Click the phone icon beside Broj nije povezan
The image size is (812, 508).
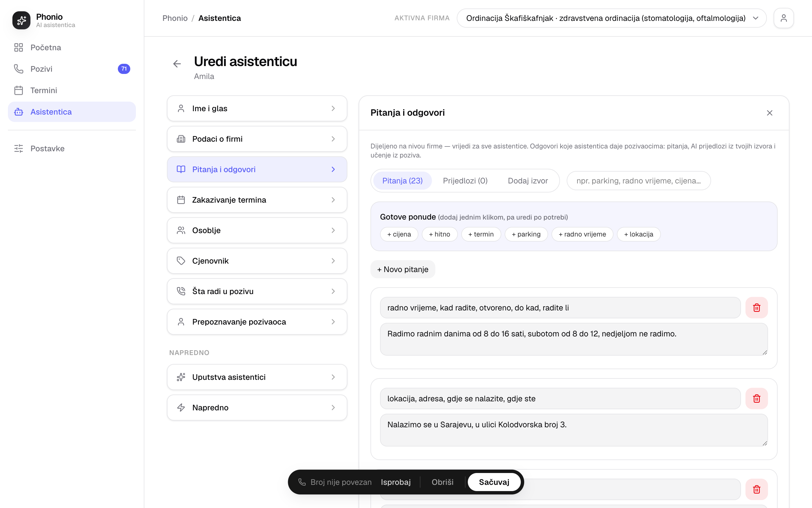tap(302, 482)
